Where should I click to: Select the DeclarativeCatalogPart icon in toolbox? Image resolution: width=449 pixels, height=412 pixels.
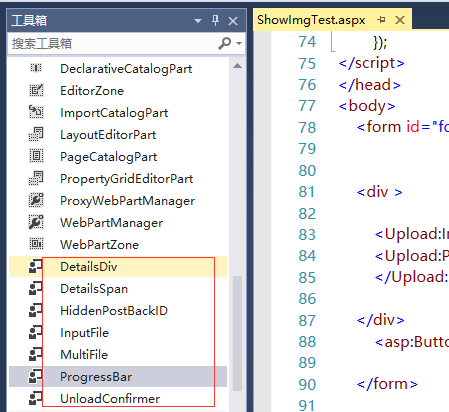(36, 68)
